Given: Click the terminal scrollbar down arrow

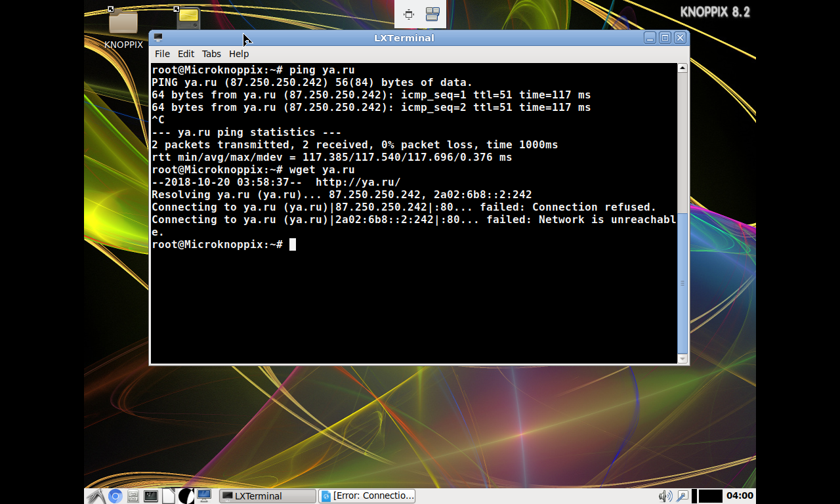Looking at the screenshot, I should click(682, 359).
